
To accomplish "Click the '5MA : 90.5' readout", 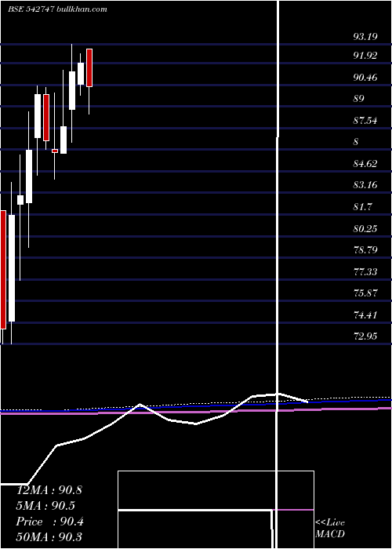I will tap(45, 506).
